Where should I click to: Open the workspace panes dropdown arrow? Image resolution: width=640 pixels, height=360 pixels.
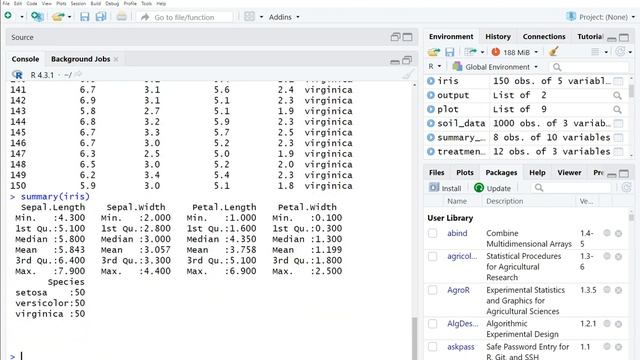(261, 17)
